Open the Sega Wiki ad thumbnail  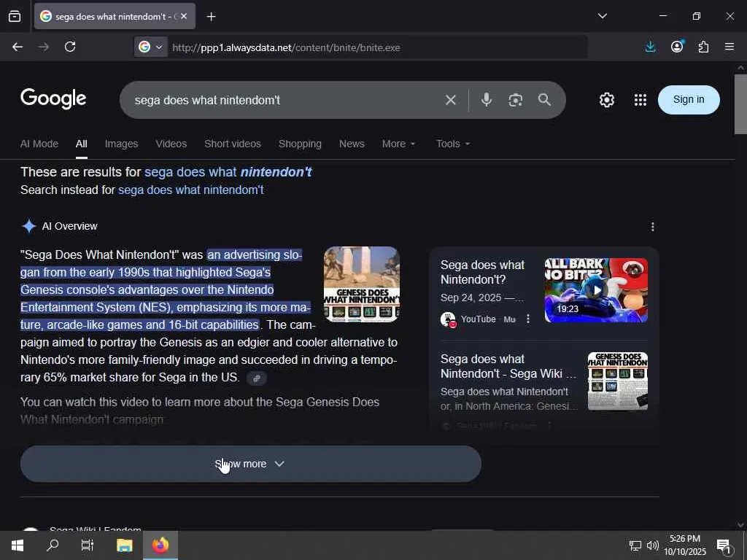[618, 381]
